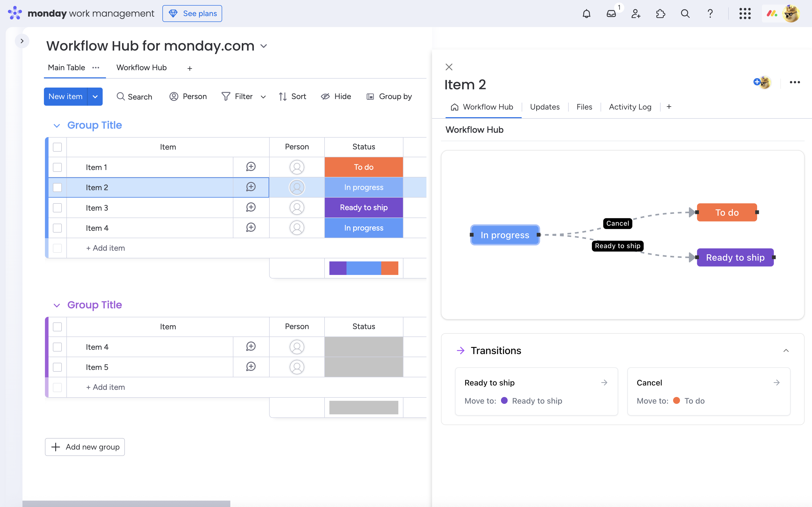
Task: Collapse the blue Group Title group
Action: [57, 125]
